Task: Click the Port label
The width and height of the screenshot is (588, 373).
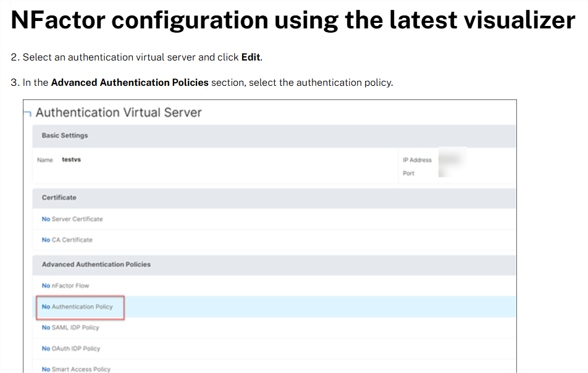Action: coord(408,173)
